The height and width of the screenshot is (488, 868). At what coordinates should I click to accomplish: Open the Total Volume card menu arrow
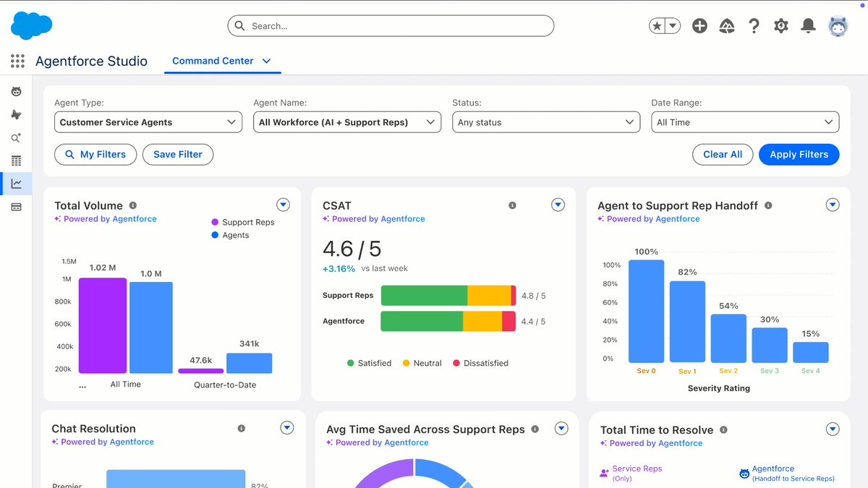284,205
